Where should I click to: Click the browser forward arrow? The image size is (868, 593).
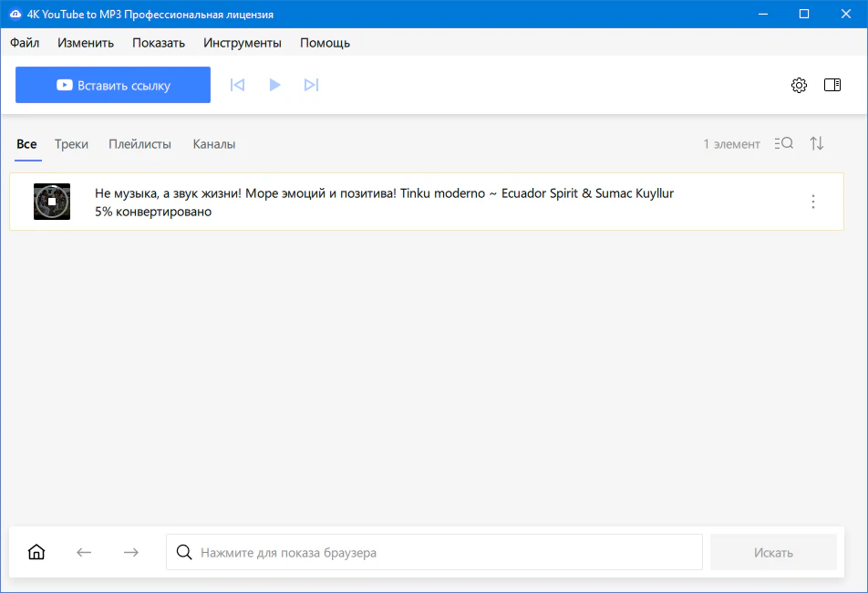click(x=131, y=552)
